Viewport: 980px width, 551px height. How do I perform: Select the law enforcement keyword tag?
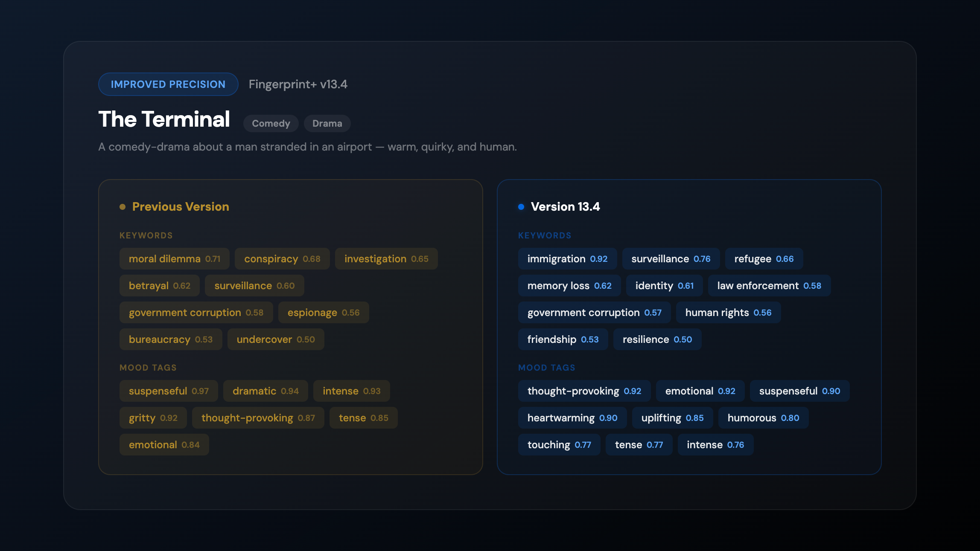click(769, 286)
